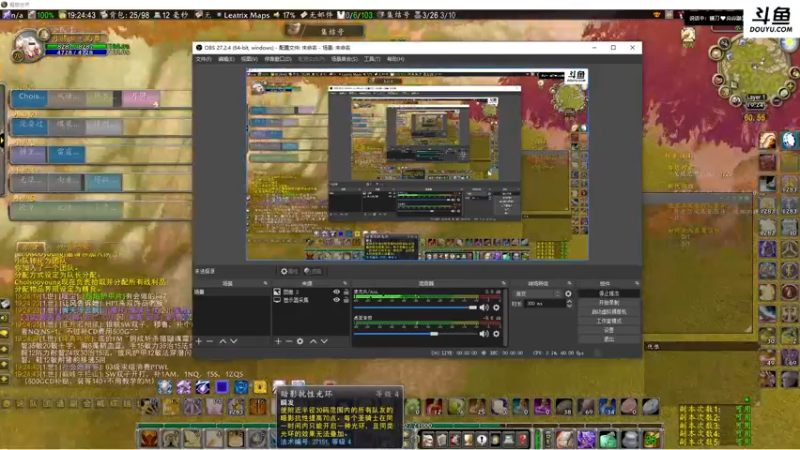Hide the 图像 2 source
Viewport: 800px width, 450px height.
coord(336,292)
